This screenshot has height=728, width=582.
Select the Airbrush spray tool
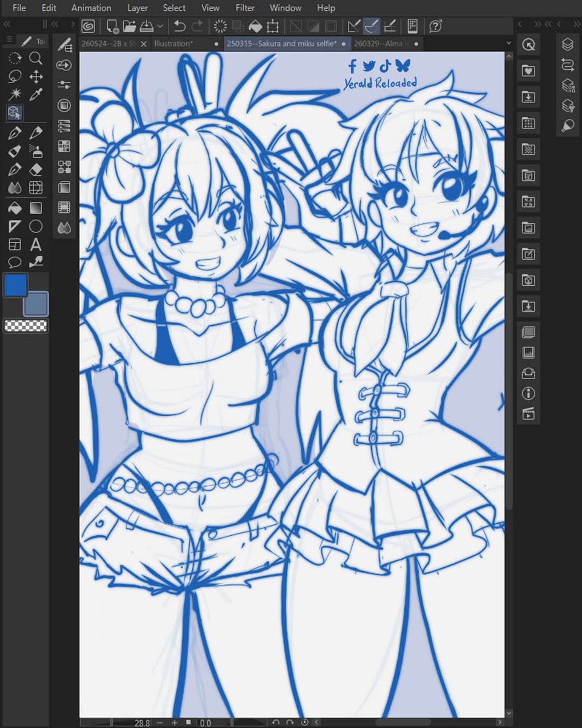point(36,151)
